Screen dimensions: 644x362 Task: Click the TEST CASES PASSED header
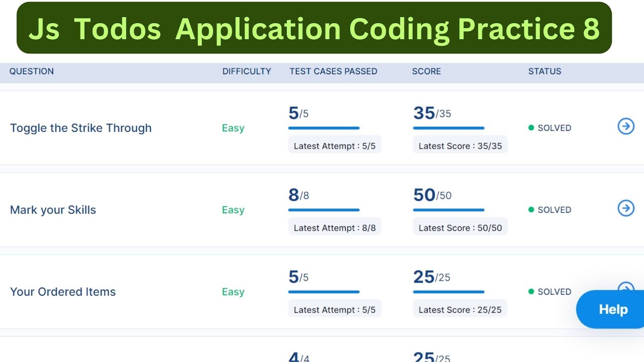333,71
